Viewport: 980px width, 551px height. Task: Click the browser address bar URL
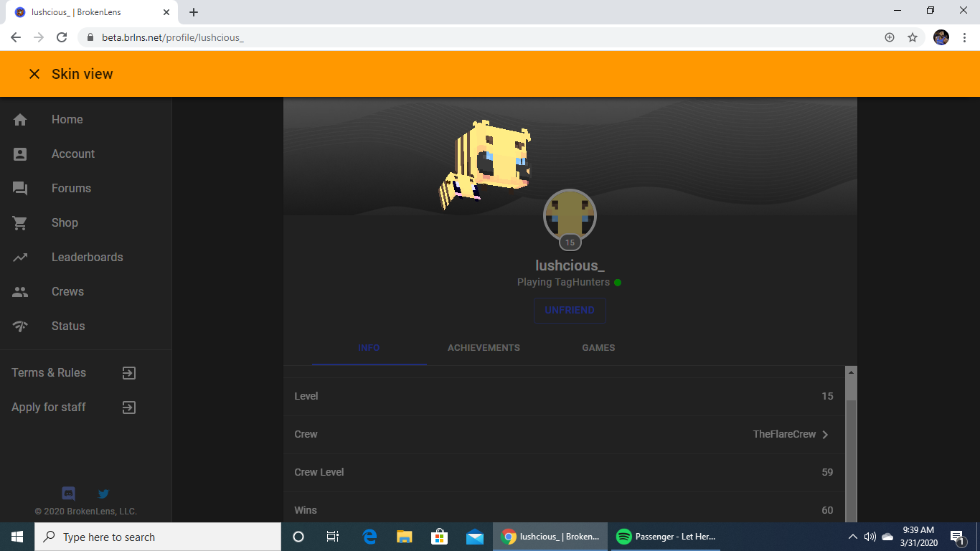point(172,37)
